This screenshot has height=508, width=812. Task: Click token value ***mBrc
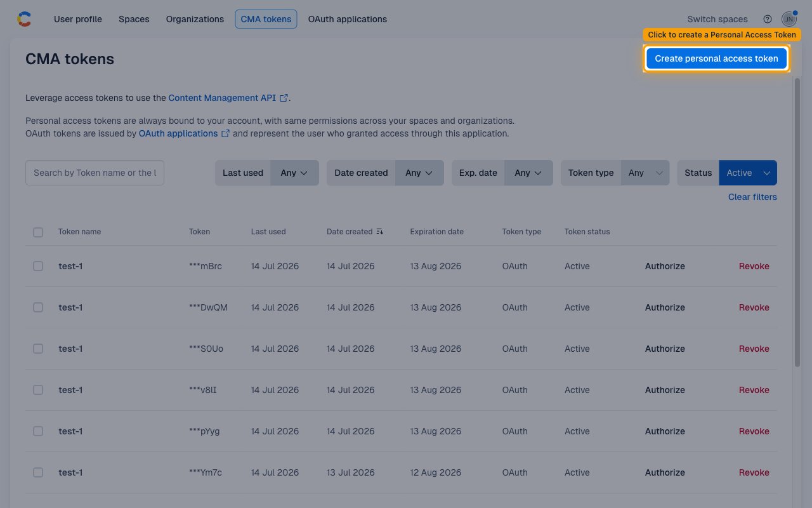(x=206, y=266)
